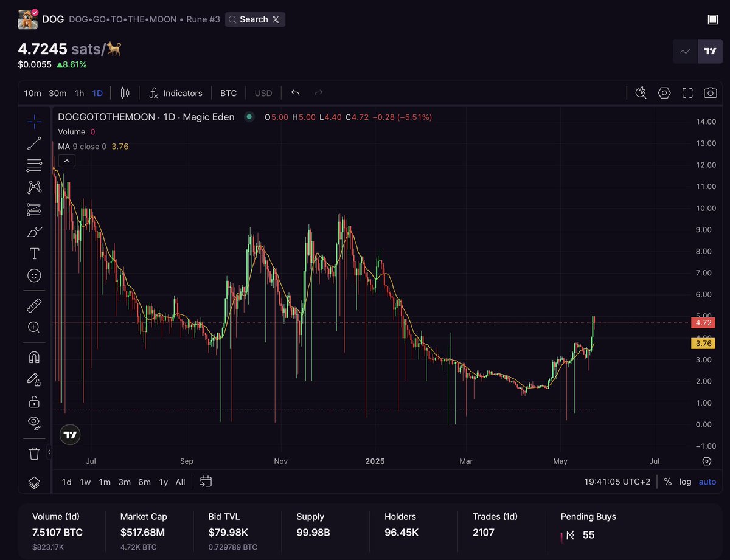Switch price denomination to USD
This screenshot has width=730, height=560.
pos(263,93)
